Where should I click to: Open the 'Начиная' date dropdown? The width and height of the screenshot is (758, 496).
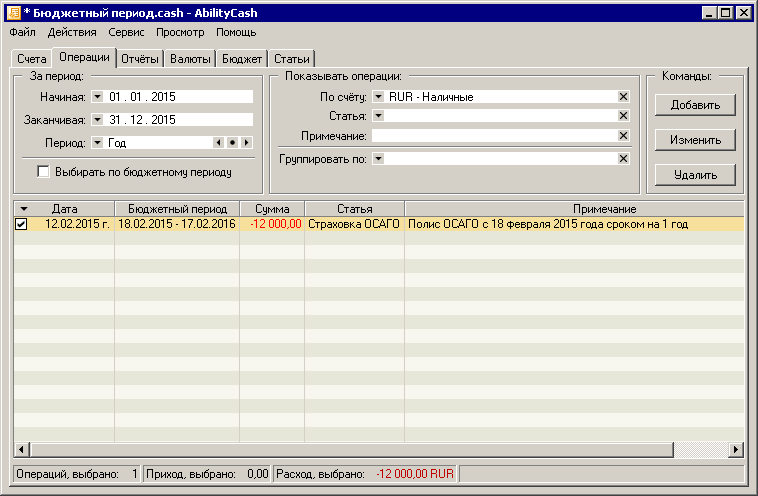click(97, 97)
